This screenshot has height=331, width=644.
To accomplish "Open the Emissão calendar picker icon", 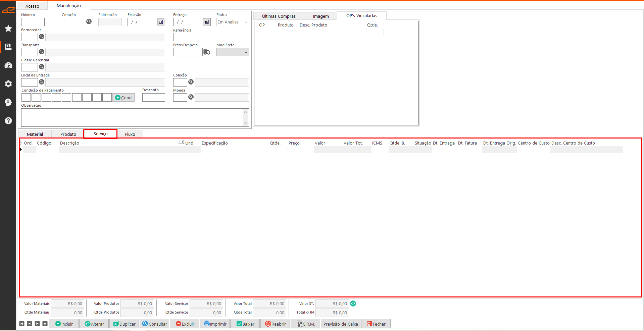I will (x=161, y=22).
